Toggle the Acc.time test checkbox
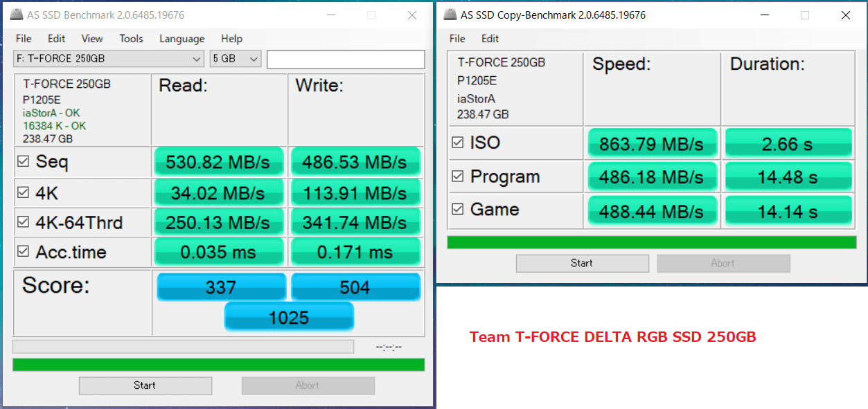868x409 pixels. (x=23, y=252)
